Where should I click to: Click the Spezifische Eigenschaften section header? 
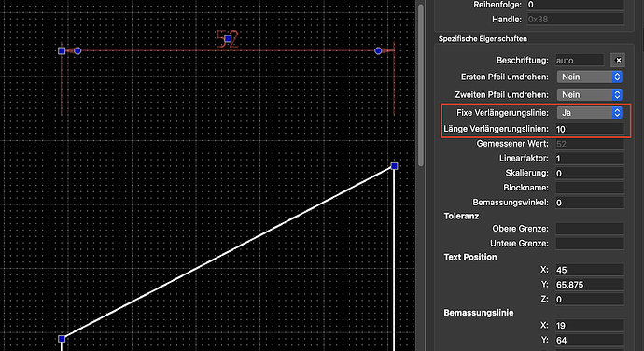483,39
